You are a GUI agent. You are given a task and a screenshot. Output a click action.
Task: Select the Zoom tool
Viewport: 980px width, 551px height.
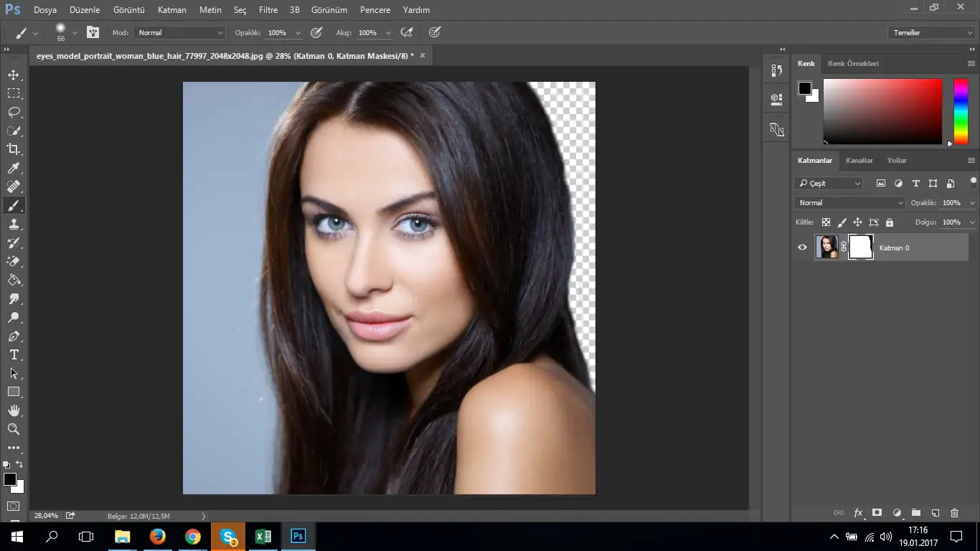[x=14, y=429]
